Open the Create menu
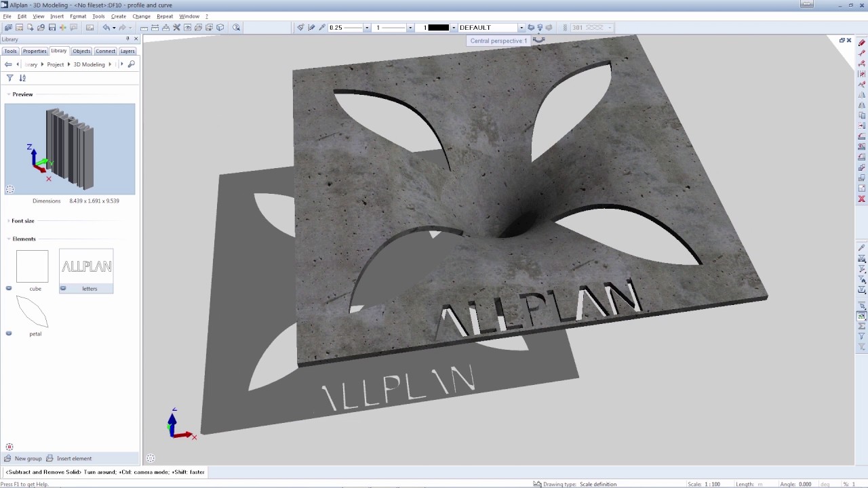Screen dimensions: 868x488 coord(119,16)
